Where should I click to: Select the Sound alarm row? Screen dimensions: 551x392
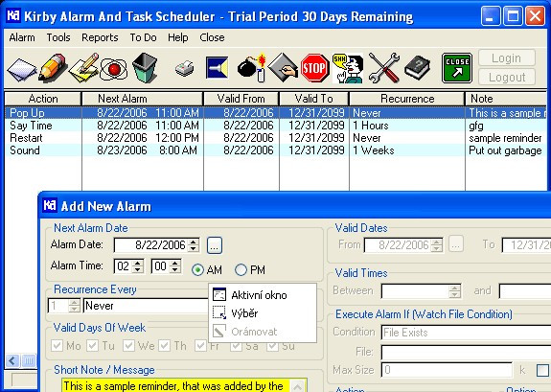(276, 150)
